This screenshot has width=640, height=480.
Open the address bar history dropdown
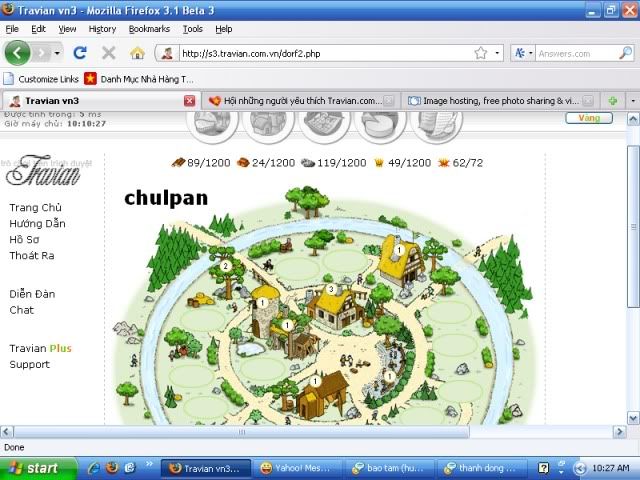(497, 53)
